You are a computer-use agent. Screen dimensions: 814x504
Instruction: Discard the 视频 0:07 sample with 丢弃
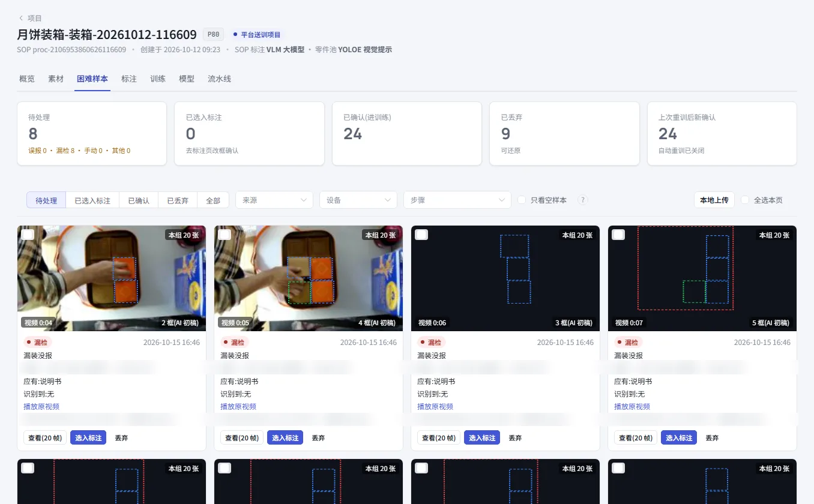[x=712, y=438]
